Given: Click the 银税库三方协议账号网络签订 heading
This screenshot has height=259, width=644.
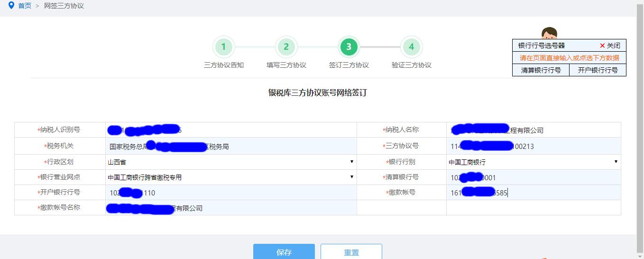Looking at the screenshot, I should point(317,93).
